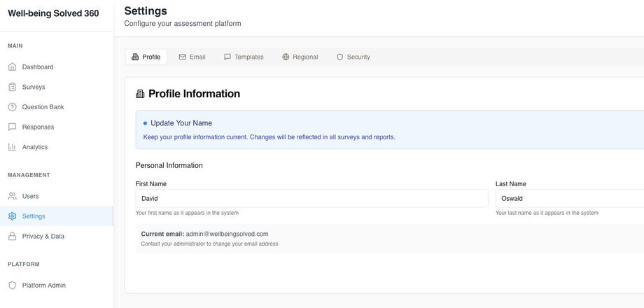The image size is (644, 308).
Task: Select the Regional settings tab
Action: [300, 57]
